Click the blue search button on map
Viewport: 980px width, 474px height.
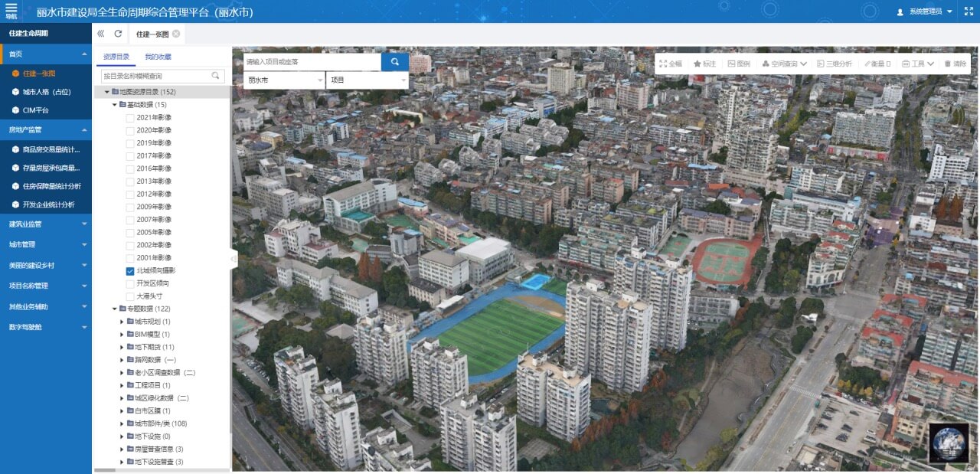click(x=395, y=61)
